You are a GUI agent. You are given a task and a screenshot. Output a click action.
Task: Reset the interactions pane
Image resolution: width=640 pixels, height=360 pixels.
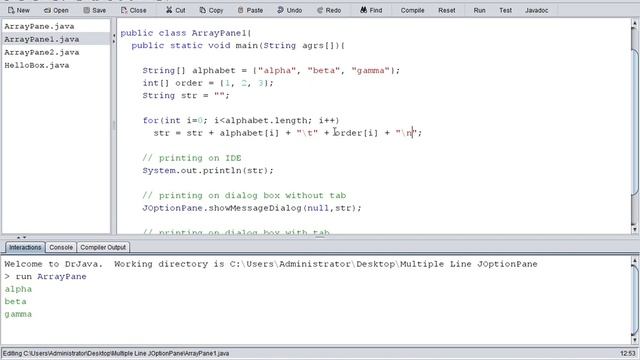(447, 10)
